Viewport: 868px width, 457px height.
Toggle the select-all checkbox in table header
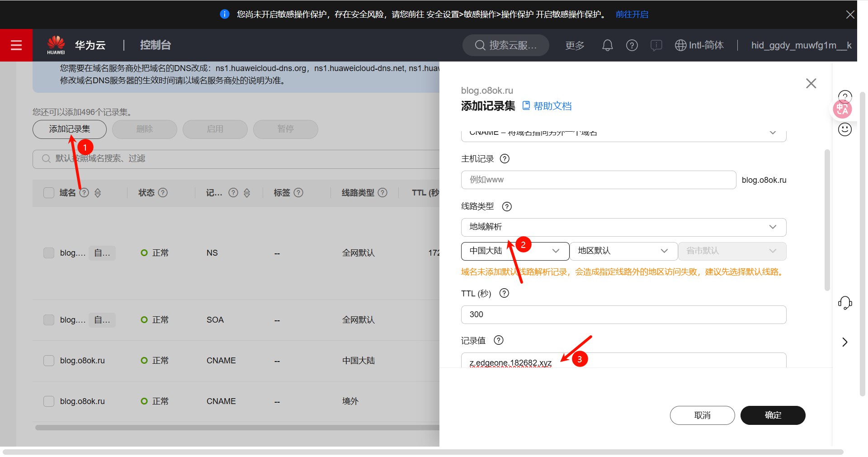click(49, 193)
